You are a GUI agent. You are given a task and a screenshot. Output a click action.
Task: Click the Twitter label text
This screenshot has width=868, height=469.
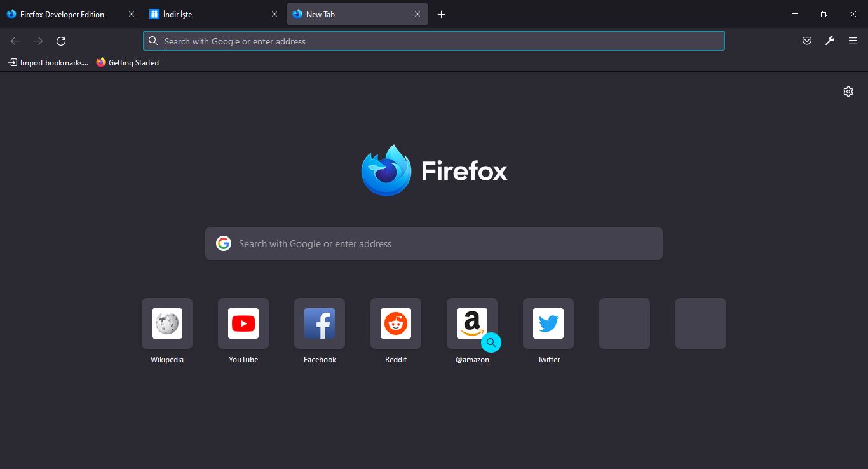click(x=549, y=360)
